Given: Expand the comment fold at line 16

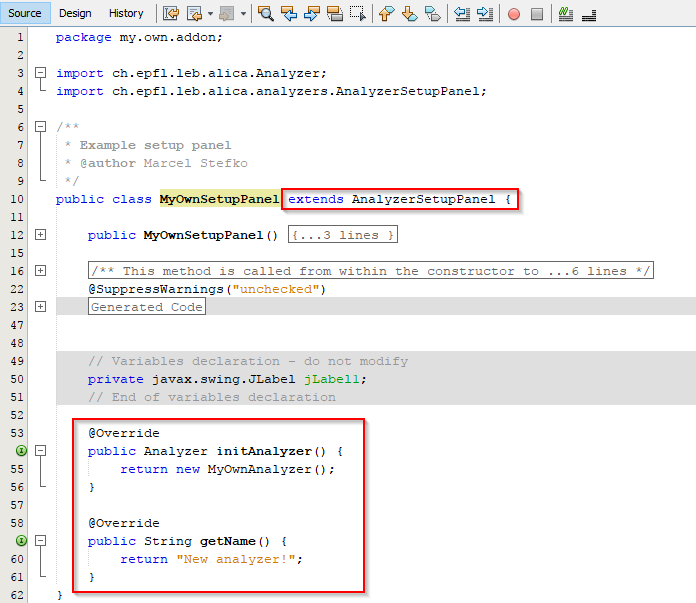Looking at the screenshot, I should click(x=40, y=270).
